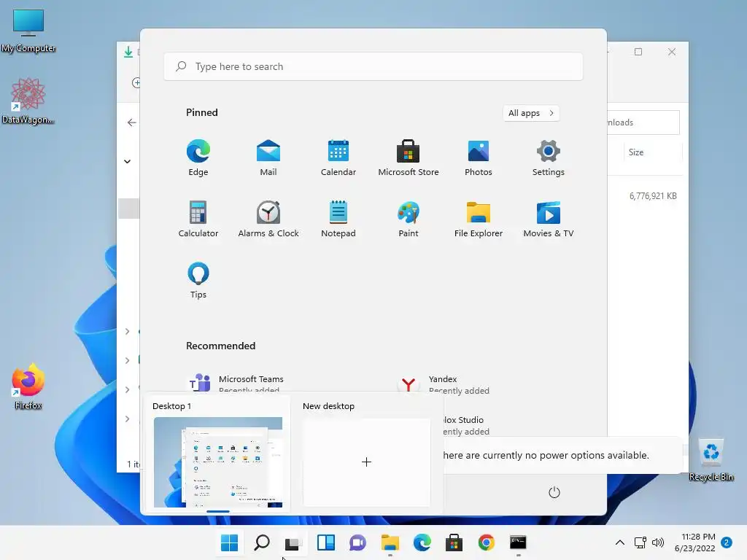
Task: Open the Paint app
Action: tap(409, 219)
